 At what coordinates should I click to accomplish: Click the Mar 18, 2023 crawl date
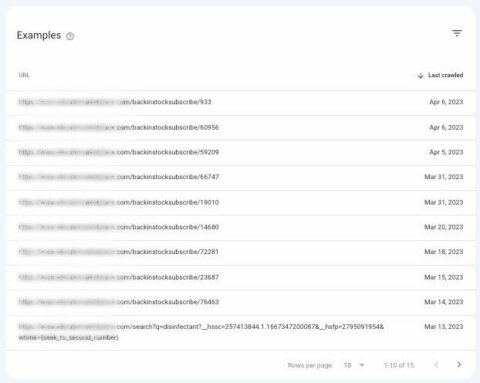[x=444, y=252]
